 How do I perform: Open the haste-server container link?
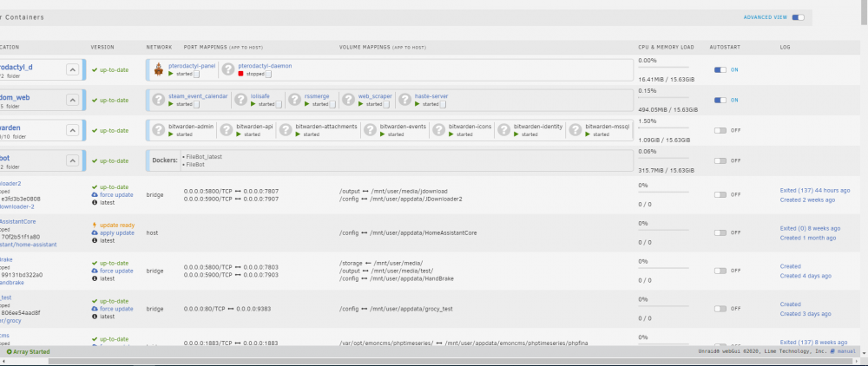(431, 96)
